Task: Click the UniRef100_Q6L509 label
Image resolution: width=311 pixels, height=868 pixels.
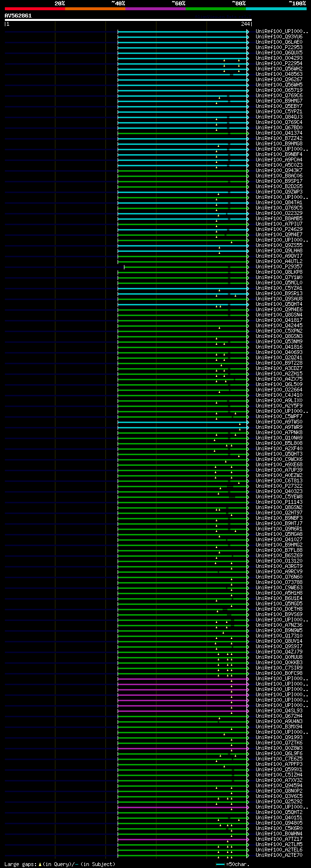Action: pyautogui.click(x=279, y=384)
